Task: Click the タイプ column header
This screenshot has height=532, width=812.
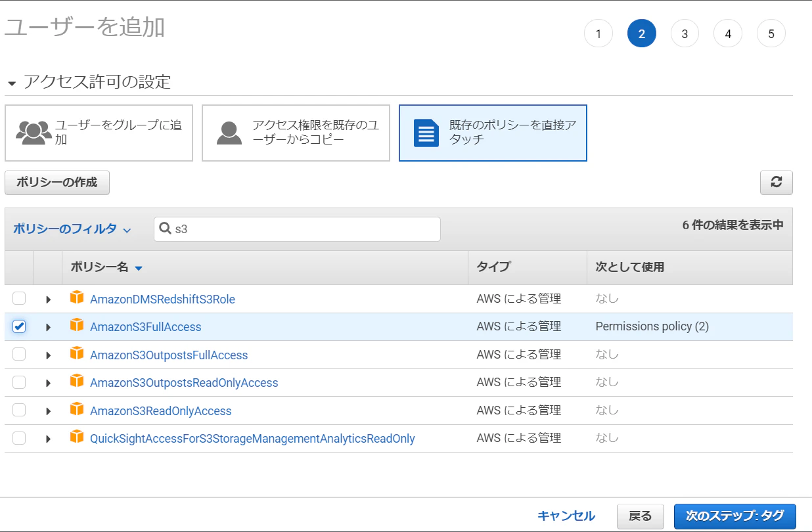Action: click(x=493, y=267)
